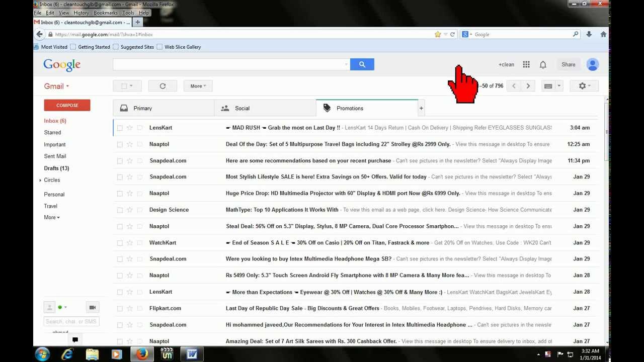The image size is (644, 362).
Task: Launch Internet Explorer from taskbar
Action: (67, 354)
